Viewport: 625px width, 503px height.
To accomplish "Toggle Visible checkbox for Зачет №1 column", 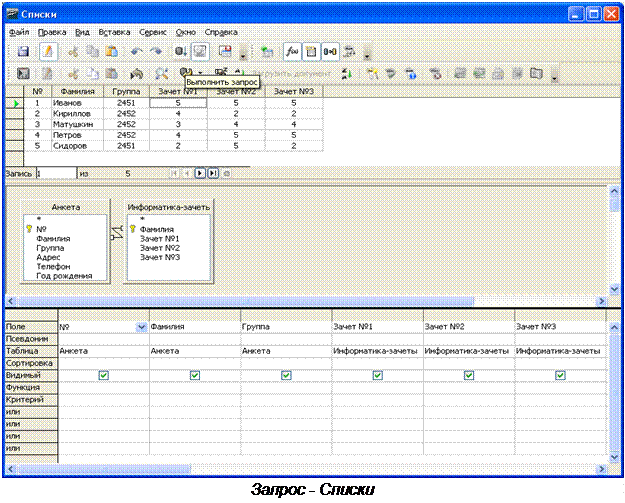I will pyautogui.click(x=377, y=375).
